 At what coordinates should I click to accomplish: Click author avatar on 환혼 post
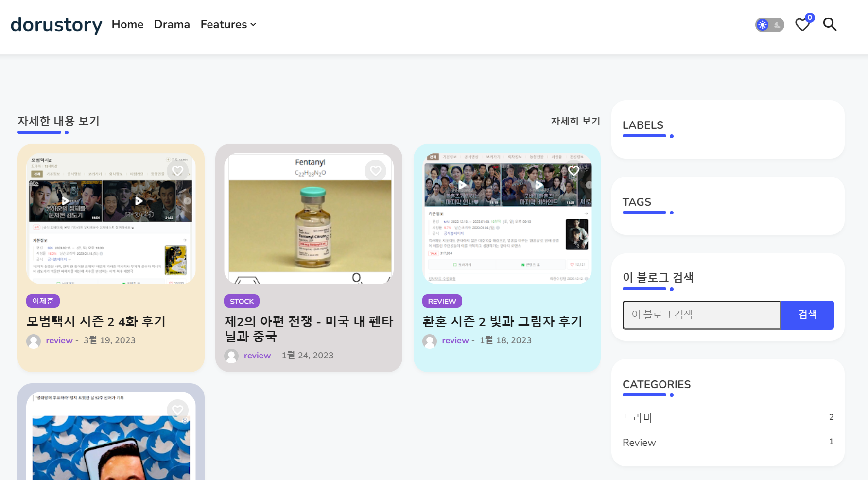[430, 341]
